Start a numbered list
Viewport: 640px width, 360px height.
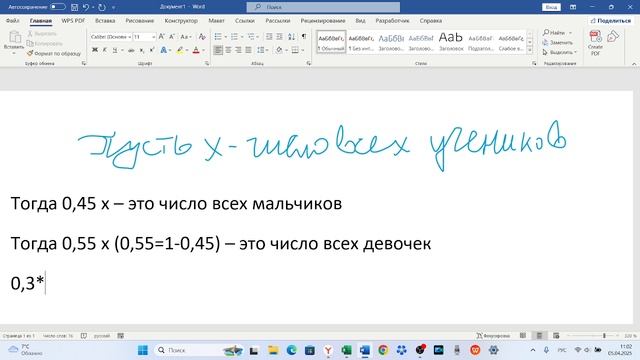pyautogui.click(x=235, y=37)
